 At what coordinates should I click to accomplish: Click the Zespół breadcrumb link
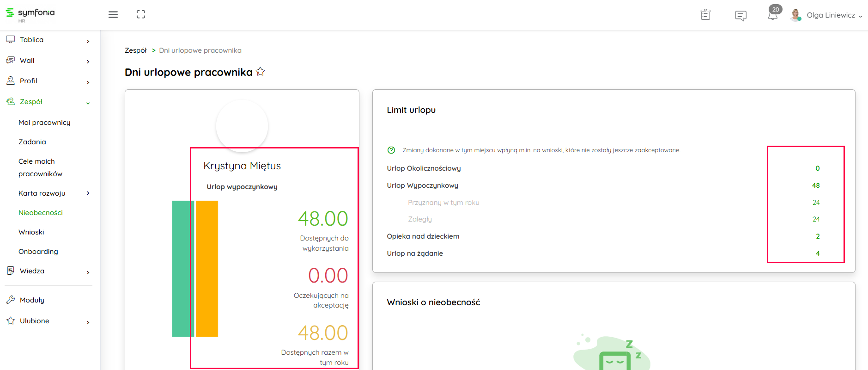pyautogui.click(x=135, y=50)
